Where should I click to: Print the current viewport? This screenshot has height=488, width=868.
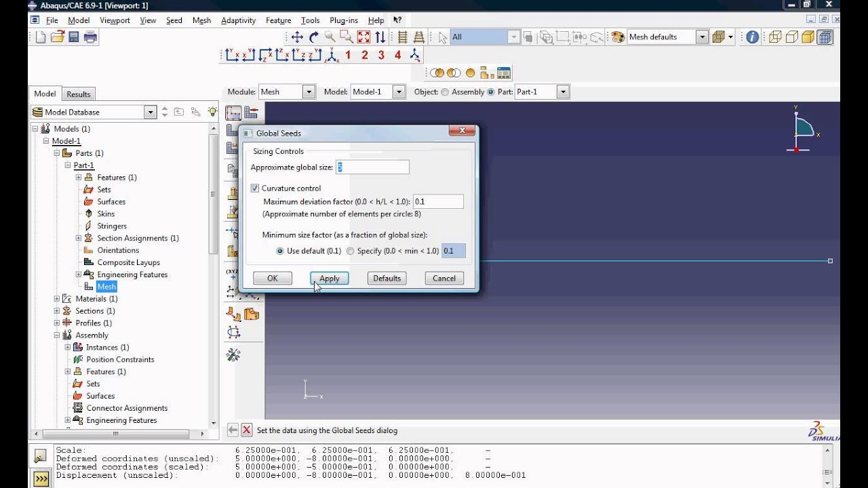click(x=90, y=37)
